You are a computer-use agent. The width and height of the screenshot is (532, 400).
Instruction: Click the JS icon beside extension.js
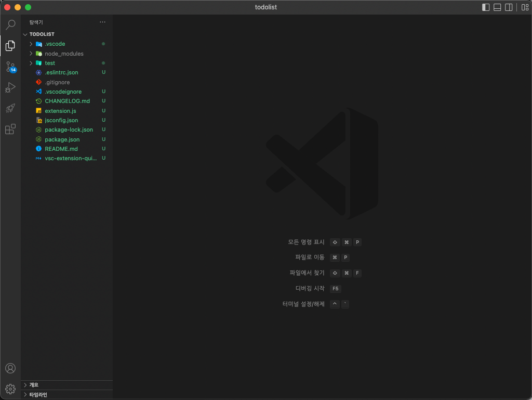pyautogui.click(x=38, y=111)
